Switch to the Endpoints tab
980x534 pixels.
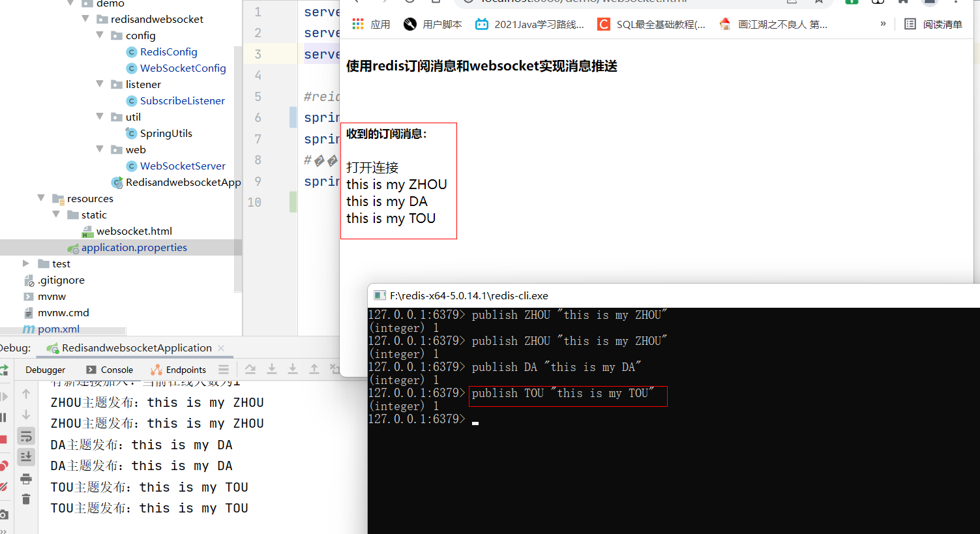pyautogui.click(x=178, y=370)
